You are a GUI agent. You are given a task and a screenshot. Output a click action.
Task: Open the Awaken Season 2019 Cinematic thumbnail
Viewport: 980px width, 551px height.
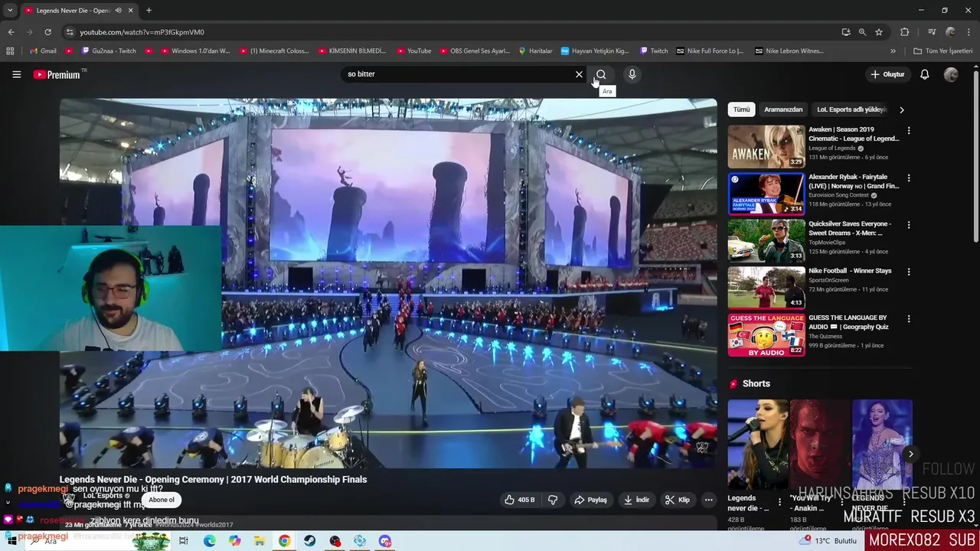coord(766,147)
